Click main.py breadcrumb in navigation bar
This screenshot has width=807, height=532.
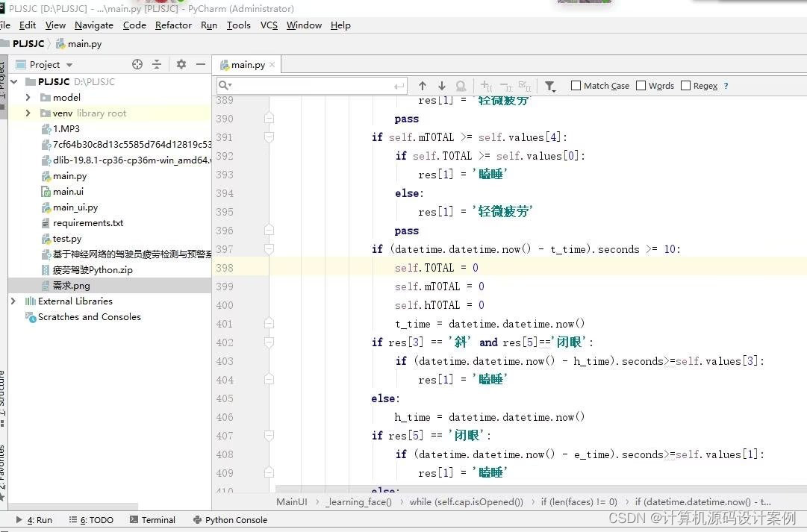tap(78, 44)
